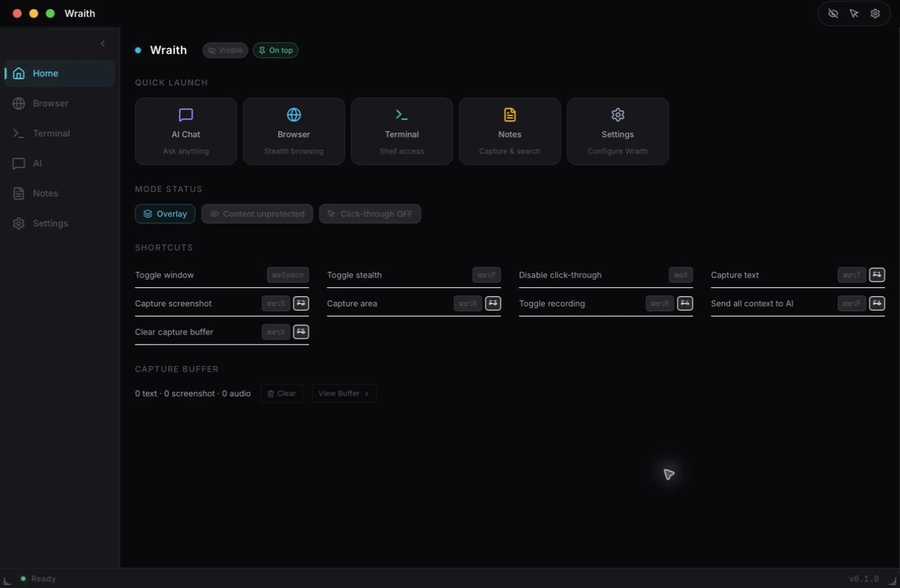Collapse the sidebar with the chevron
Viewport: 900px width, 588px height.
pyautogui.click(x=103, y=44)
